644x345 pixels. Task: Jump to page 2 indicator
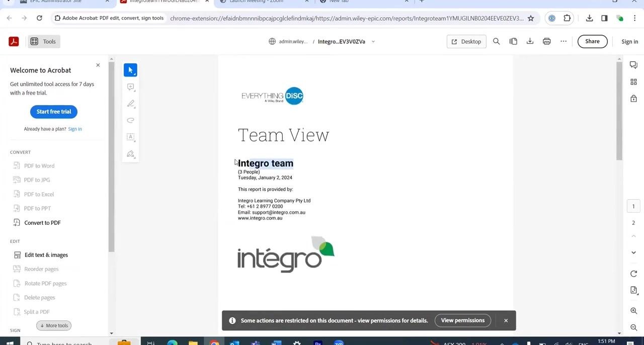633,223
